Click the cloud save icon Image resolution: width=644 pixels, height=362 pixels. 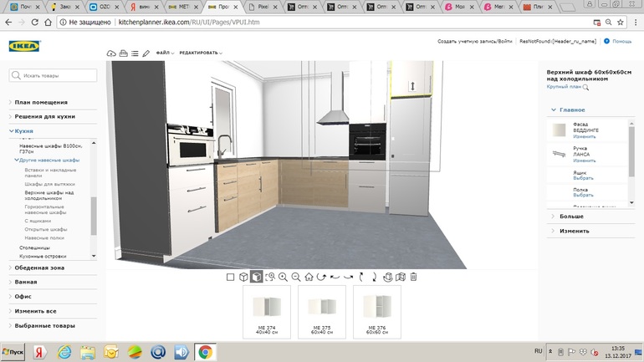click(111, 54)
